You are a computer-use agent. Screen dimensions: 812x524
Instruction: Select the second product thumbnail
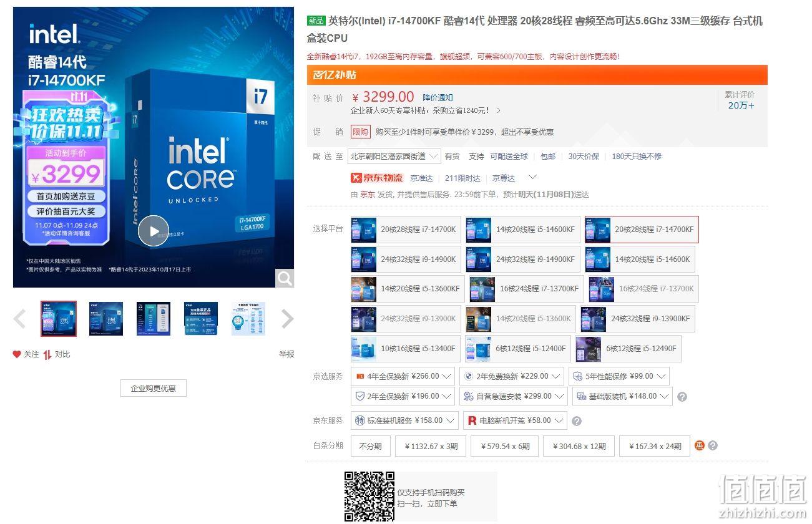click(106, 319)
